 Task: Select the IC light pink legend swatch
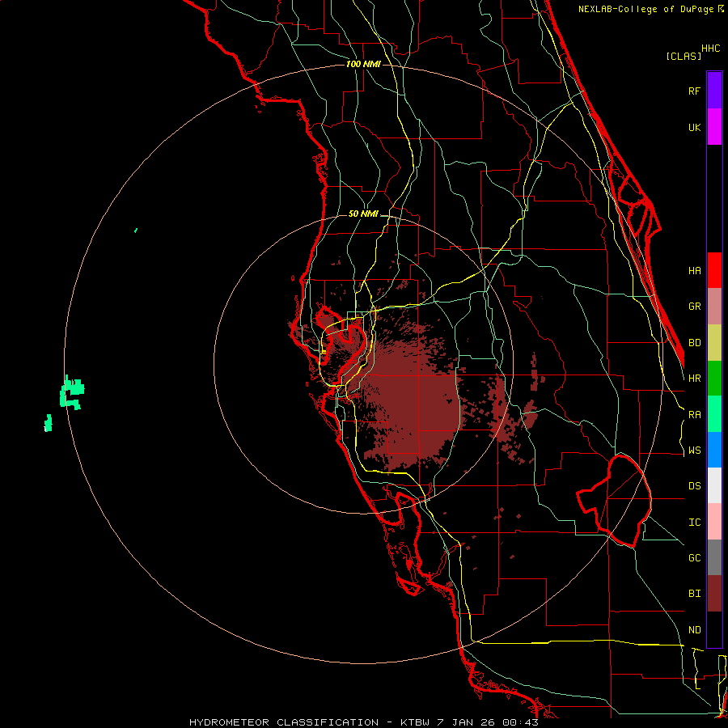714,522
